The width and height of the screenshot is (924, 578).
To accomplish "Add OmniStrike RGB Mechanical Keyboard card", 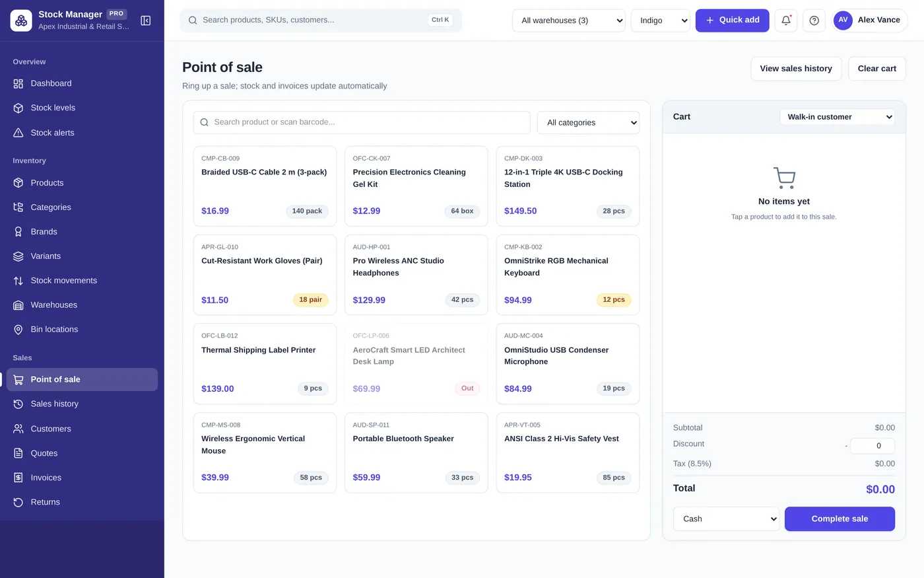I will 568,275.
